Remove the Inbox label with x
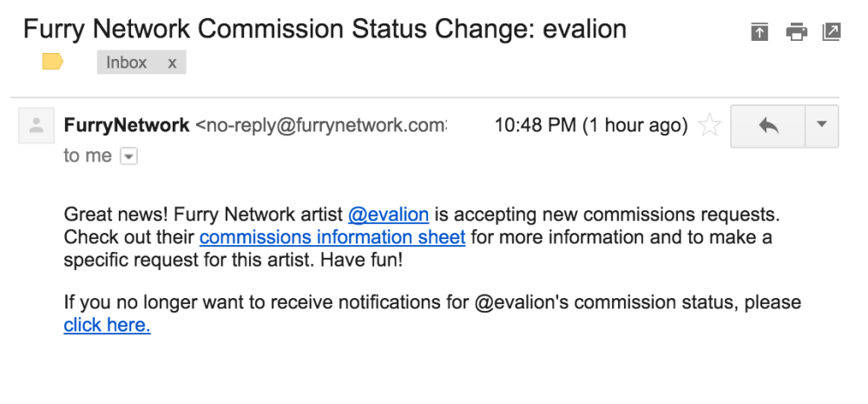 coord(172,63)
